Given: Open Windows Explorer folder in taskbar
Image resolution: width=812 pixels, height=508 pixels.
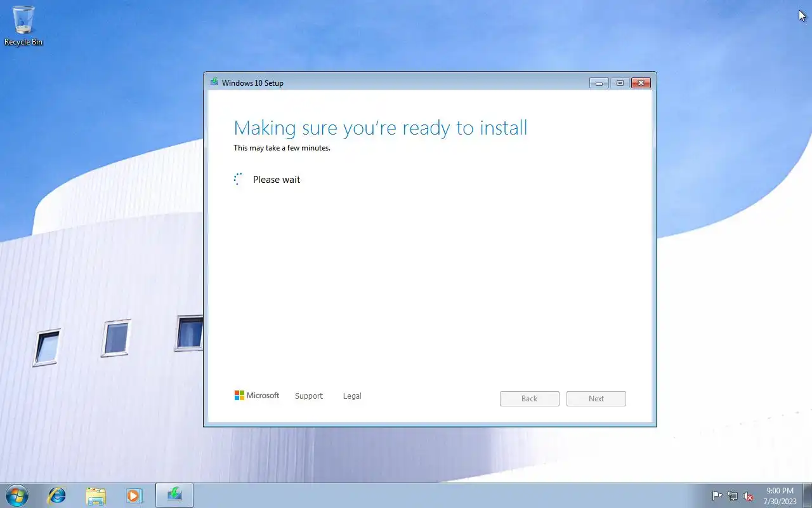Looking at the screenshot, I should click(96, 495).
